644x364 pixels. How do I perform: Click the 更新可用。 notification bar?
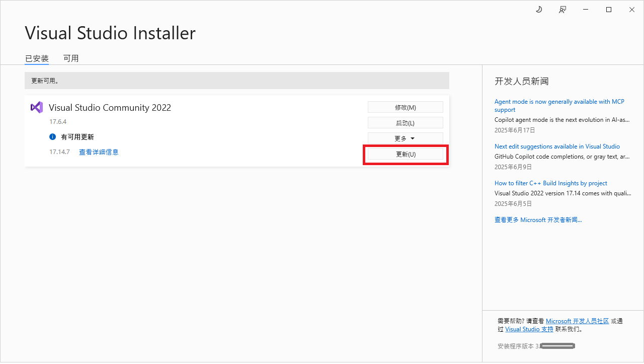pos(237,81)
